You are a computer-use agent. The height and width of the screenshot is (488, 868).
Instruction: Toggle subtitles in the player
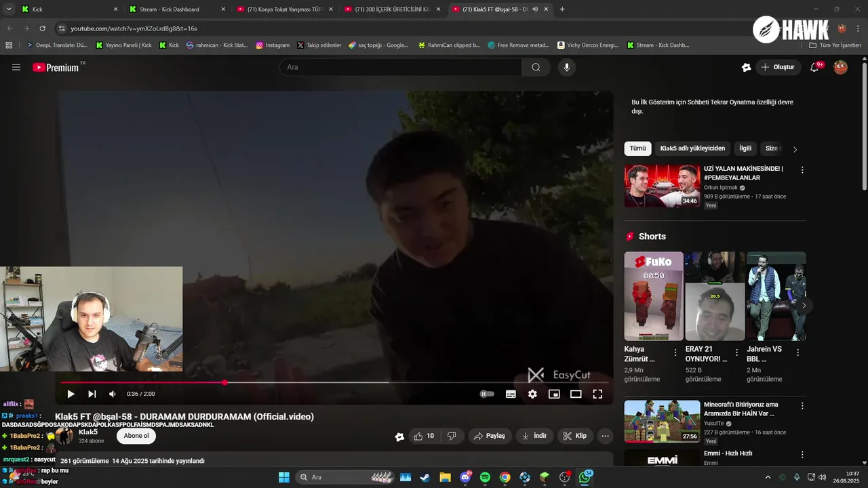511,394
